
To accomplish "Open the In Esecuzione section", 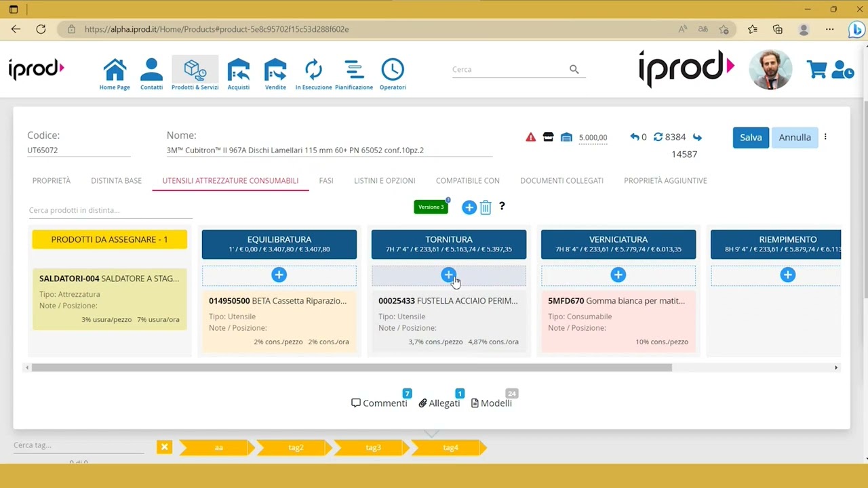I will [x=313, y=74].
